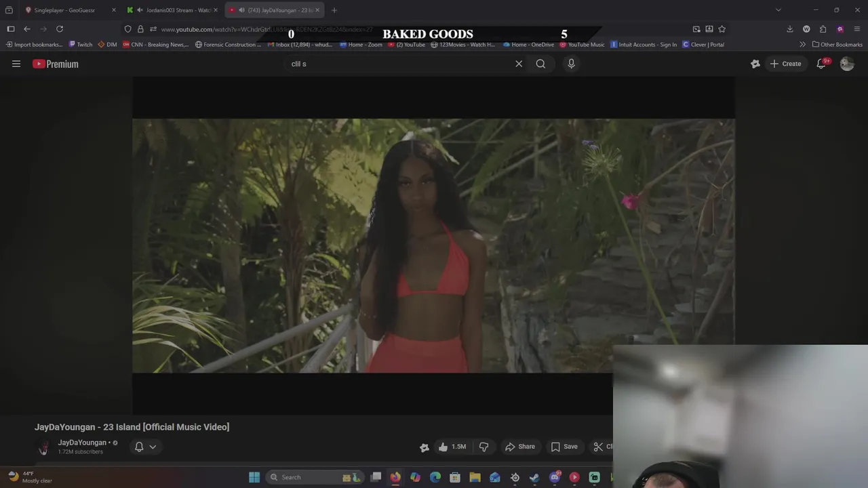868x488 pixels.
Task: Open Steam from the taskbar
Action: [534, 477]
